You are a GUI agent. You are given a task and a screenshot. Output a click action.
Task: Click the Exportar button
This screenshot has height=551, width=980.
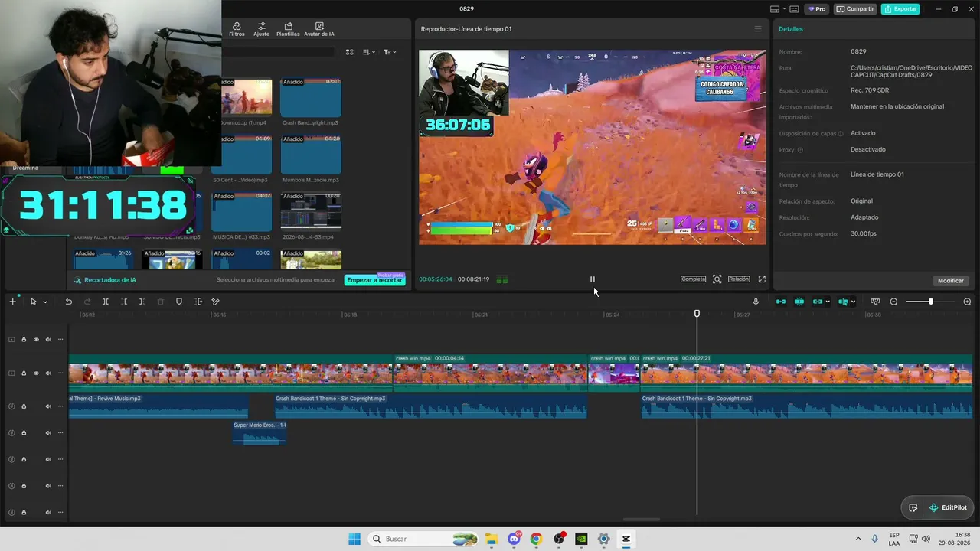tap(900, 9)
